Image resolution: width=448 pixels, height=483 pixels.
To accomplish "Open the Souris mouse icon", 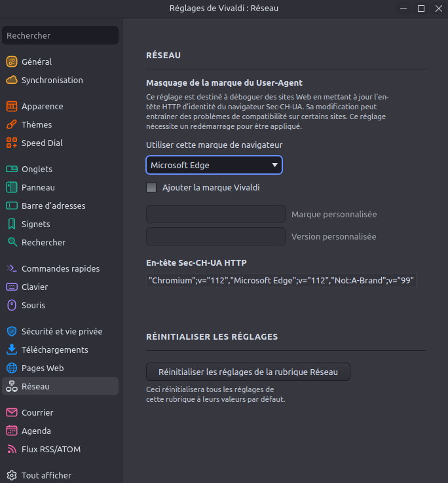I will [12, 305].
